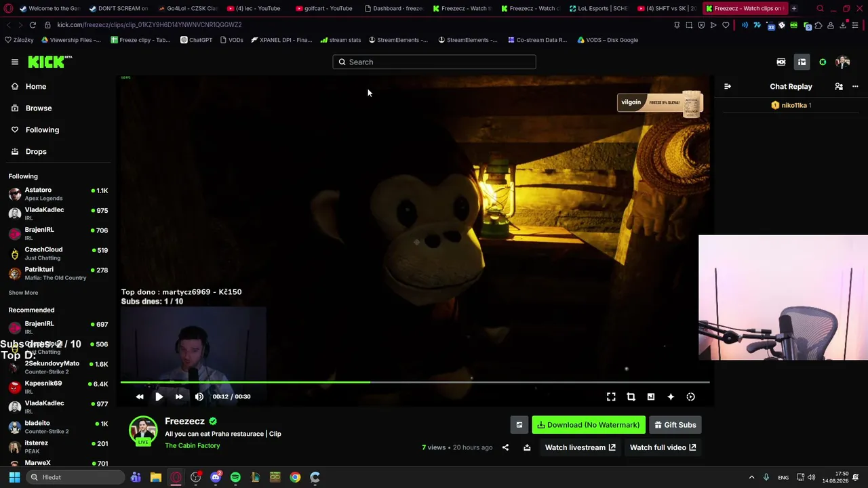The image size is (868, 488).
Task: Click the address bar URL
Action: pyautogui.click(x=149, y=25)
